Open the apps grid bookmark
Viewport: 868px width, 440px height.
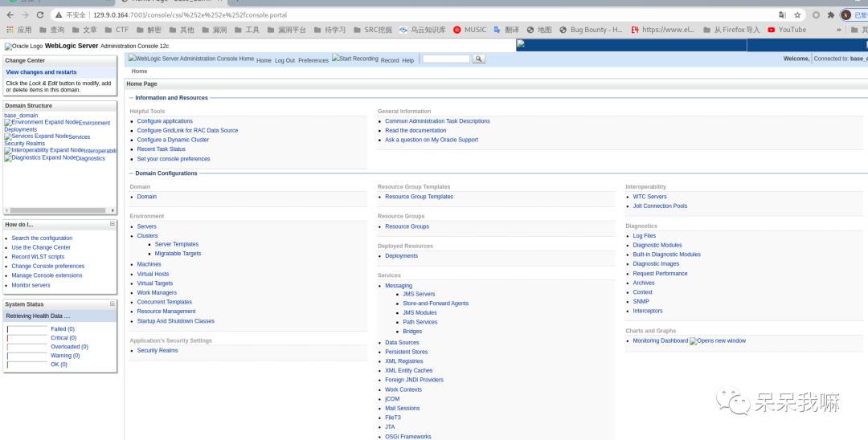pos(19,30)
